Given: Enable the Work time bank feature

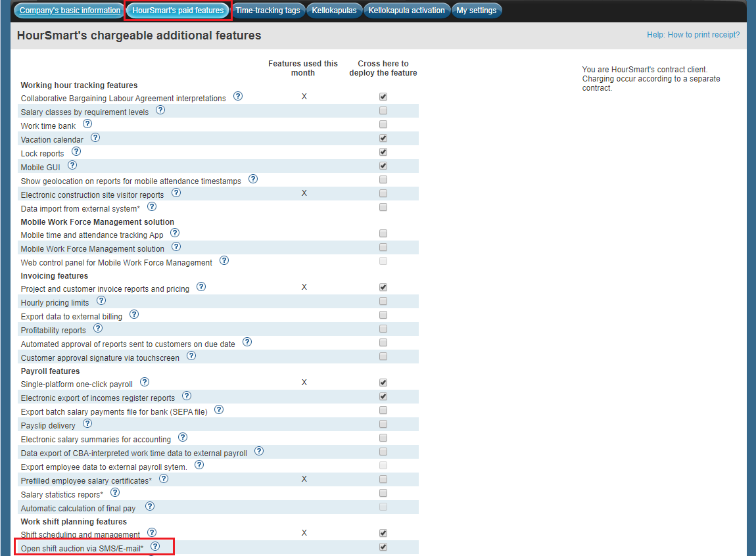Looking at the screenshot, I should click(383, 124).
